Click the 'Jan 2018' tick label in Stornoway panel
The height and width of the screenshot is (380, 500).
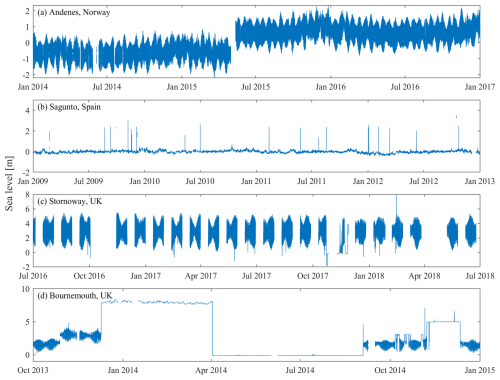coord(369,276)
